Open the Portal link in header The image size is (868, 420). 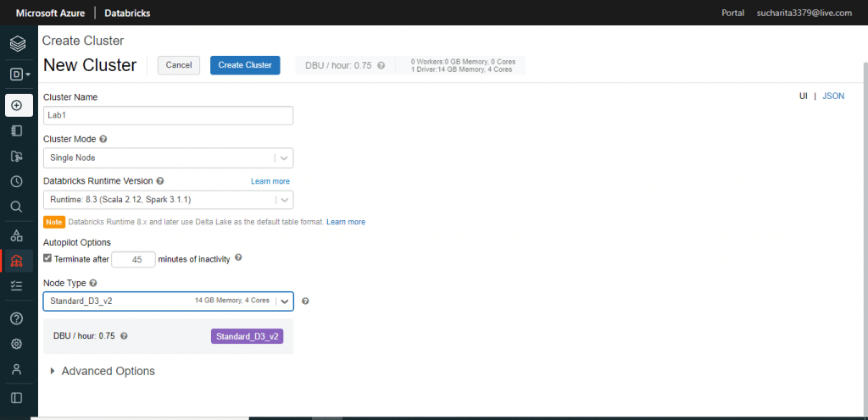pos(733,13)
